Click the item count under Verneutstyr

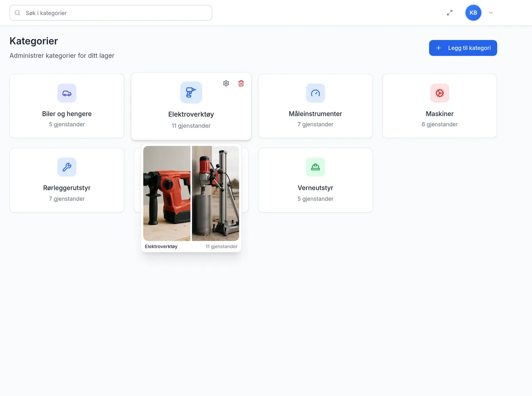(315, 199)
